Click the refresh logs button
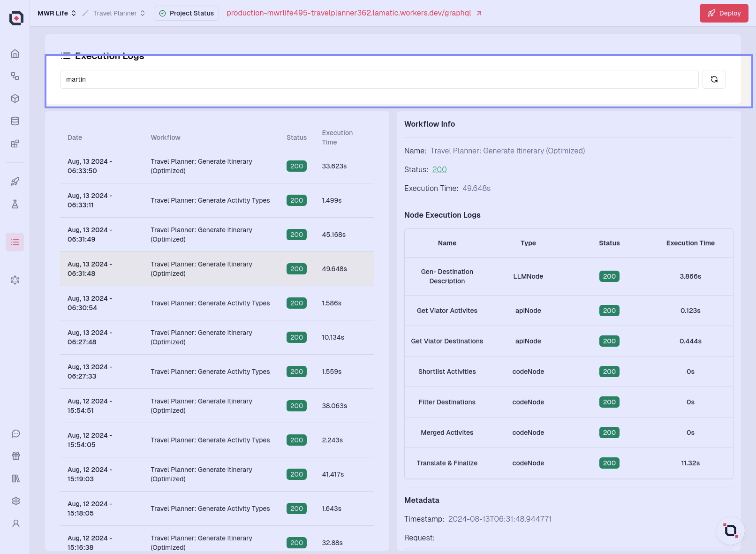This screenshot has height=554, width=756. click(714, 79)
